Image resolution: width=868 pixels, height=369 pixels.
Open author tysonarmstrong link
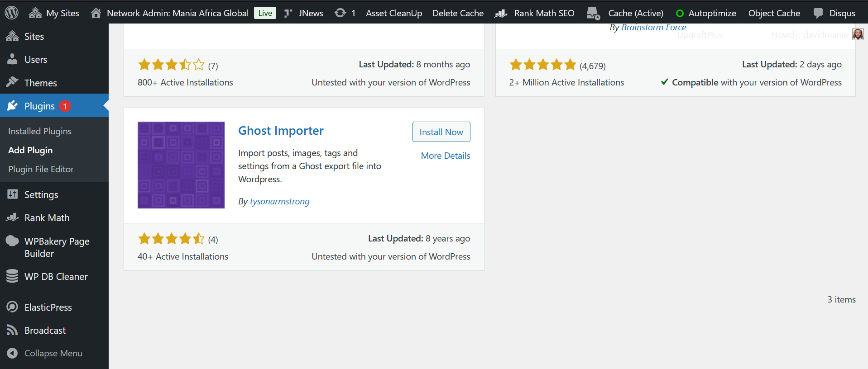(279, 201)
